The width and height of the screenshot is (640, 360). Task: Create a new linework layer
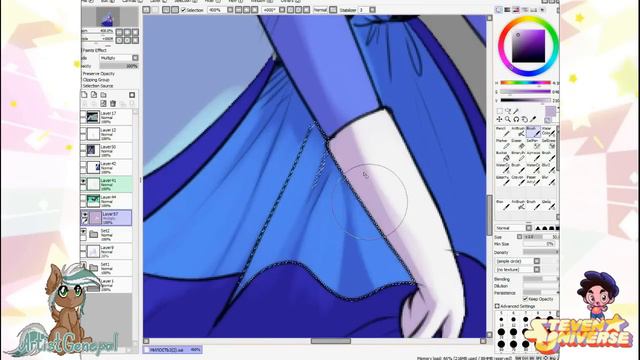click(x=94, y=95)
